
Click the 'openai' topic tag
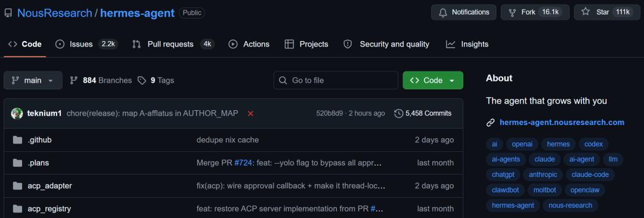522,144
